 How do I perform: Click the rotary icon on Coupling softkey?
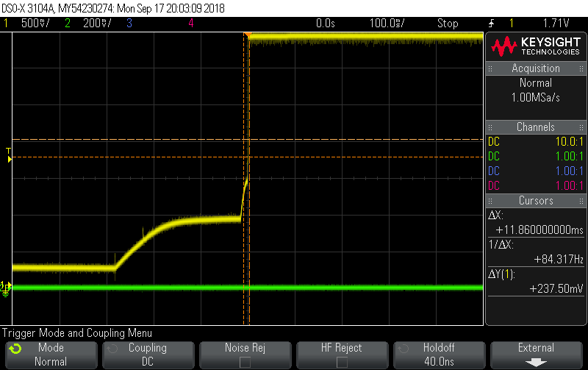click(x=112, y=349)
